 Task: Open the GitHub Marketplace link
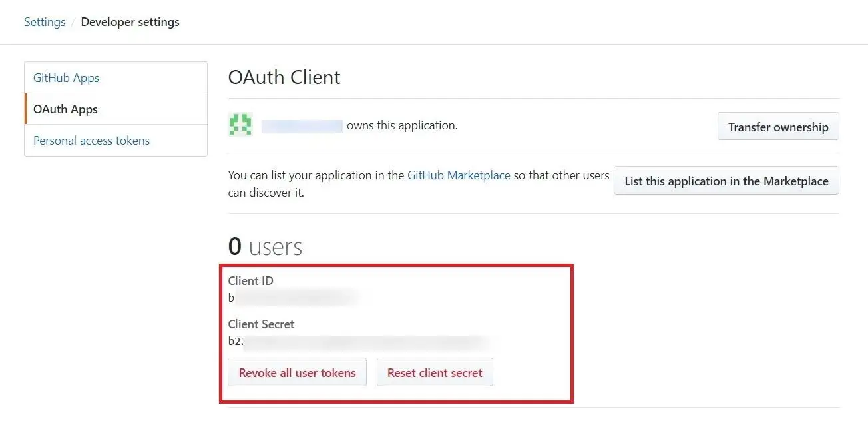pos(459,175)
